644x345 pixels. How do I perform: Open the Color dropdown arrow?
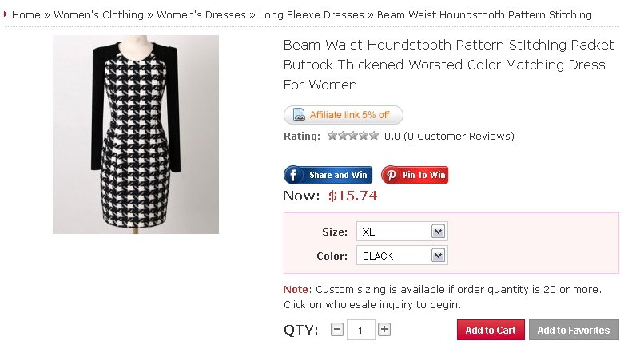click(438, 256)
